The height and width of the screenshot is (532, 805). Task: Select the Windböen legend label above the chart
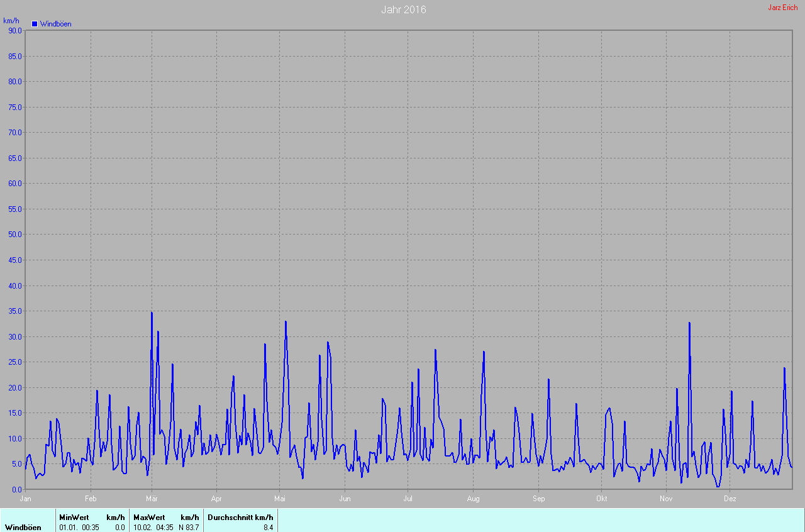click(x=55, y=24)
